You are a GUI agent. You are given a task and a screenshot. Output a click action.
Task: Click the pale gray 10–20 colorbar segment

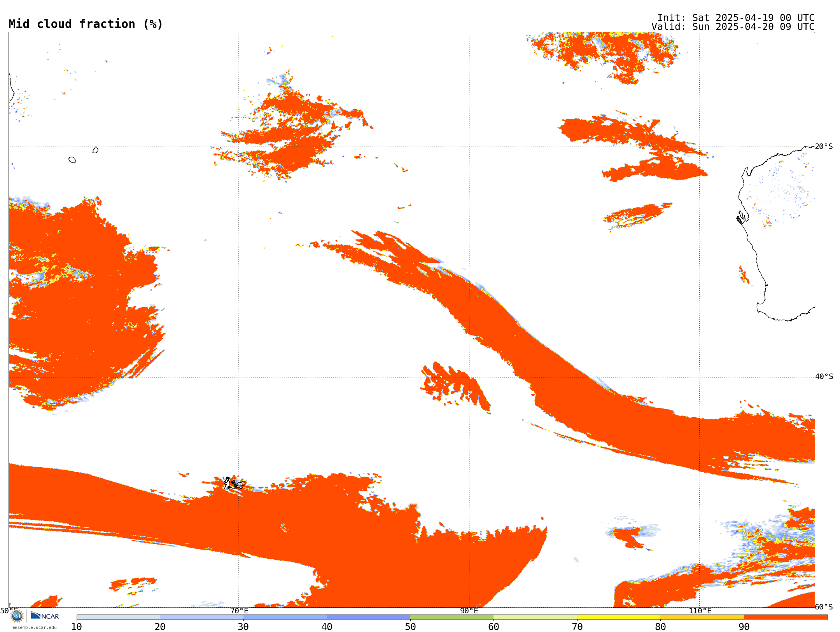(x=118, y=617)
